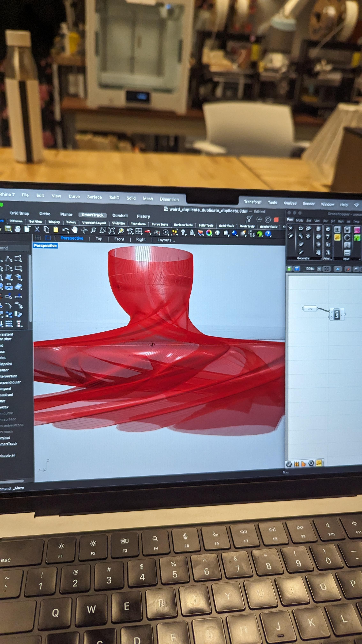Click the red stop button near title
This screenshot has height=644, width=362.
point(276,220)
